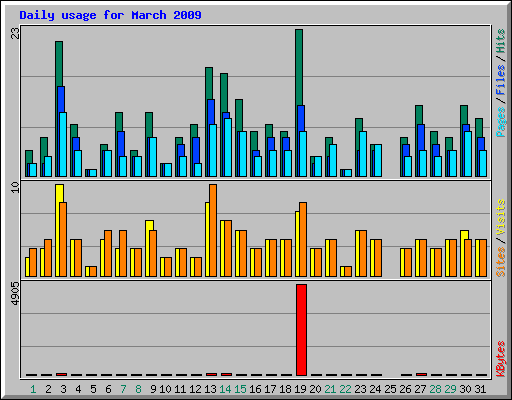Click the day 22 axis label
Screen dimensions: 512x400
(x=345, y=389)
